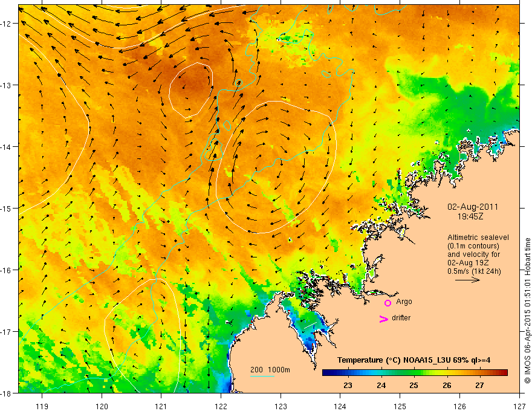Screen dimensions: 532x411
Task: Click the longitude label 124
Action: click(340, 406)
